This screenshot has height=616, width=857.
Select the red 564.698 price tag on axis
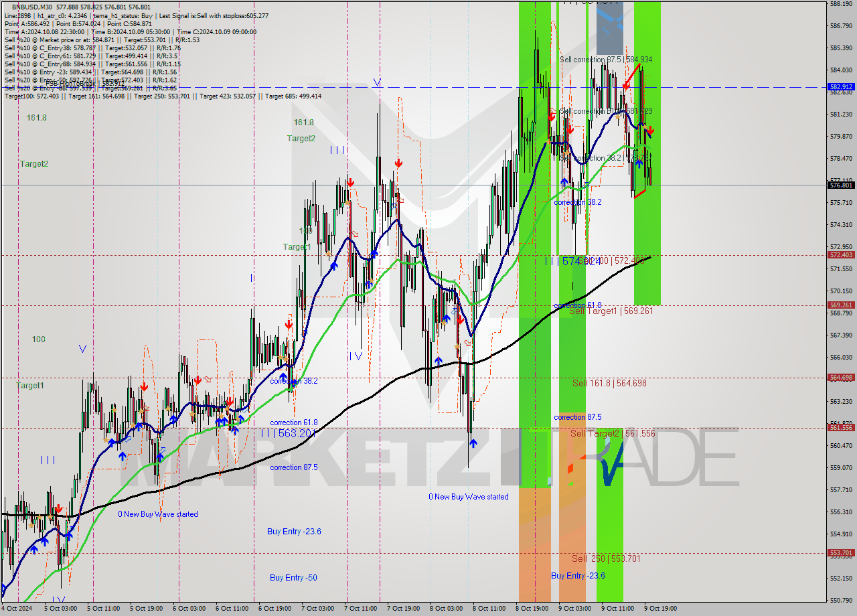(x=841, y=378)
